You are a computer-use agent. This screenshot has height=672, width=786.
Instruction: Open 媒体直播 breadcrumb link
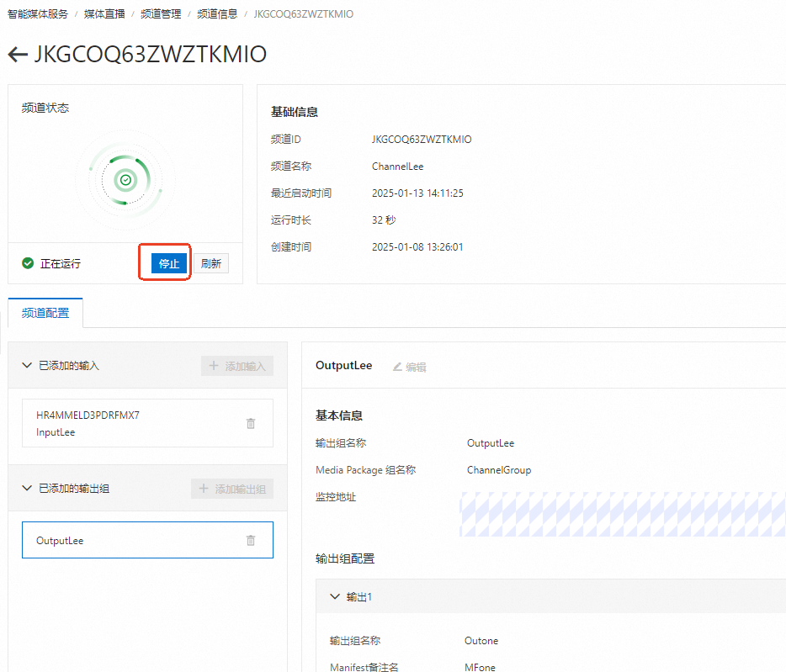point(104,14)
